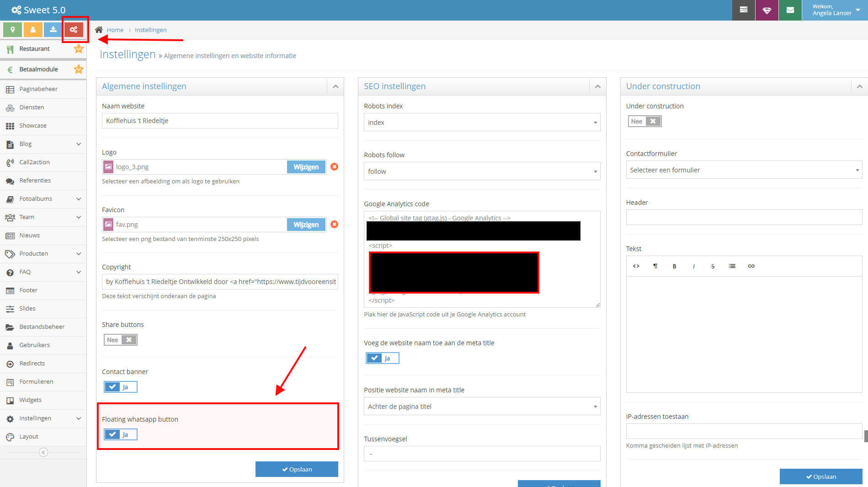Click the dark server icon in top bar
The height and width of the screenshot is (487, 868).
[744, 10]
